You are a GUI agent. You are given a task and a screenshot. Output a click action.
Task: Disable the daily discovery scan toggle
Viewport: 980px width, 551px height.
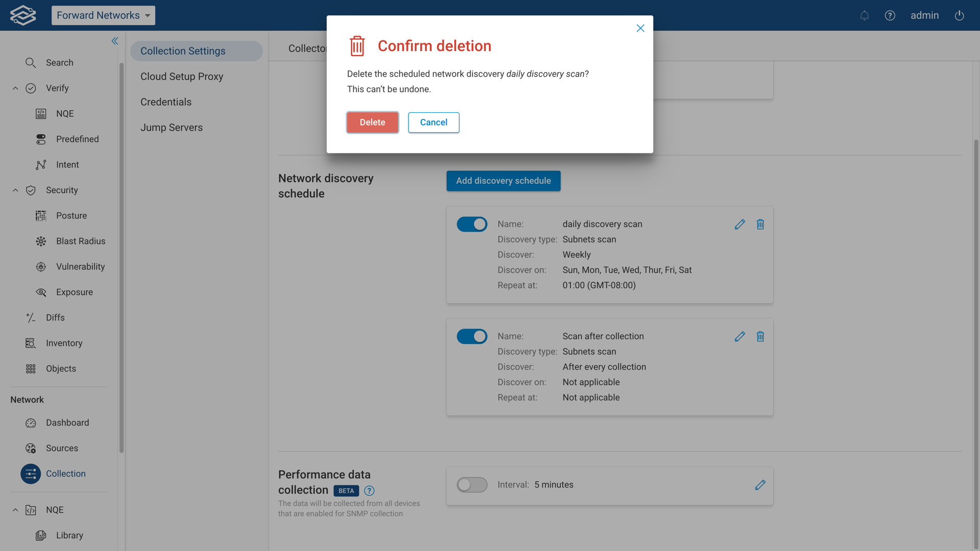coord(472,224)
